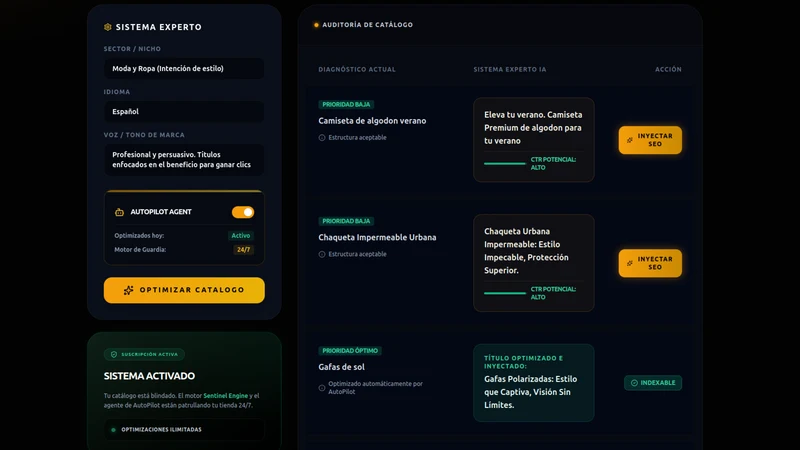Click check icon in the Indexable badge
Screen dimensions: 800x450
634,383
